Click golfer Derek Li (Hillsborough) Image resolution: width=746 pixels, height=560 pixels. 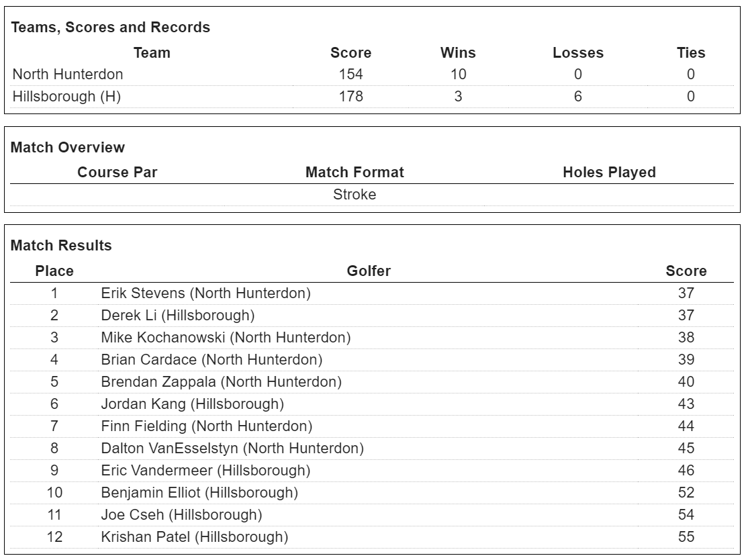[177, 315]
